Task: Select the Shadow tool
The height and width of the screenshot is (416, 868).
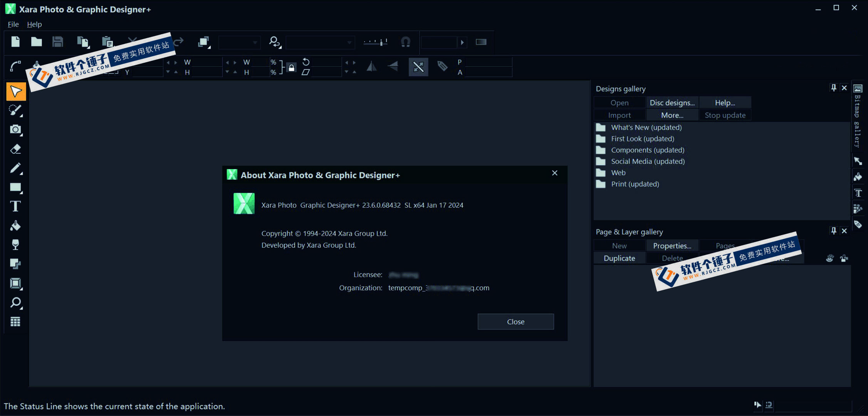Action: click(16, 264)
